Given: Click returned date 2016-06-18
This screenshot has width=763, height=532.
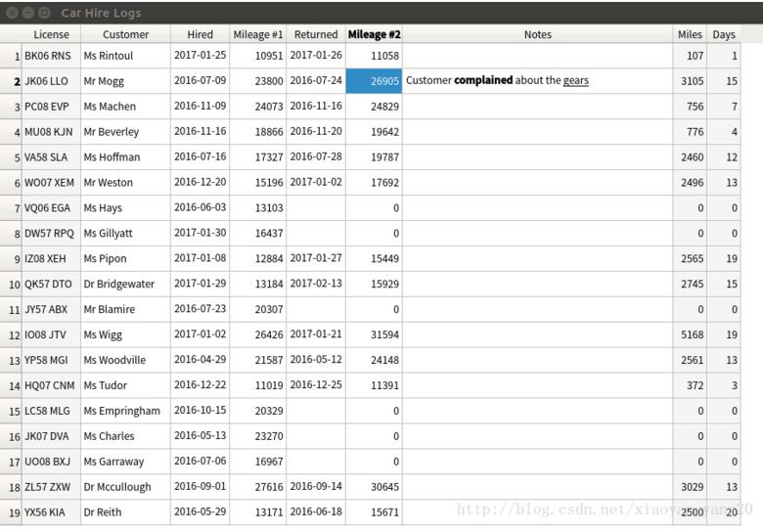Looking at the screenshot, I should pyautogui.click(x=316, y=512).
